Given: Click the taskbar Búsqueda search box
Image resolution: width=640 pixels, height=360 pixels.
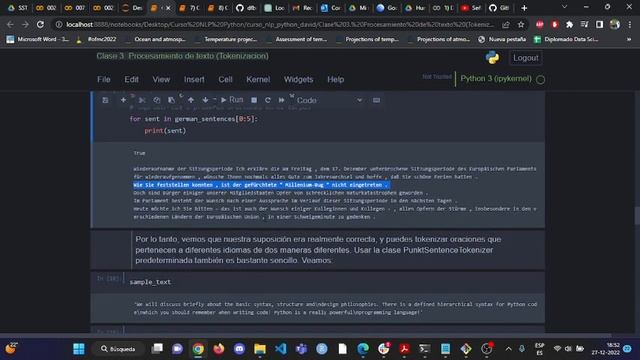Looking at the screenshot, I should click(119, 349).
